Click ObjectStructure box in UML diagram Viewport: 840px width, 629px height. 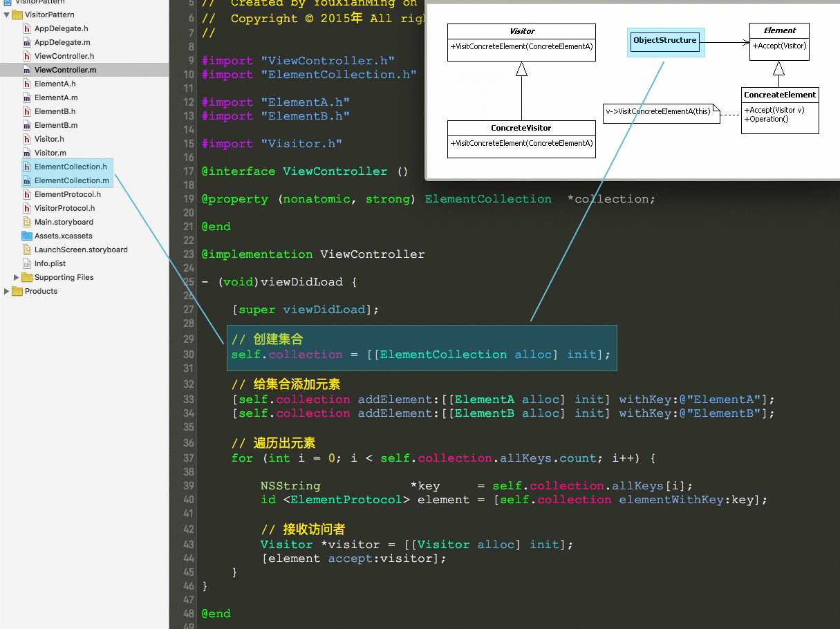(x=664, y=42)
